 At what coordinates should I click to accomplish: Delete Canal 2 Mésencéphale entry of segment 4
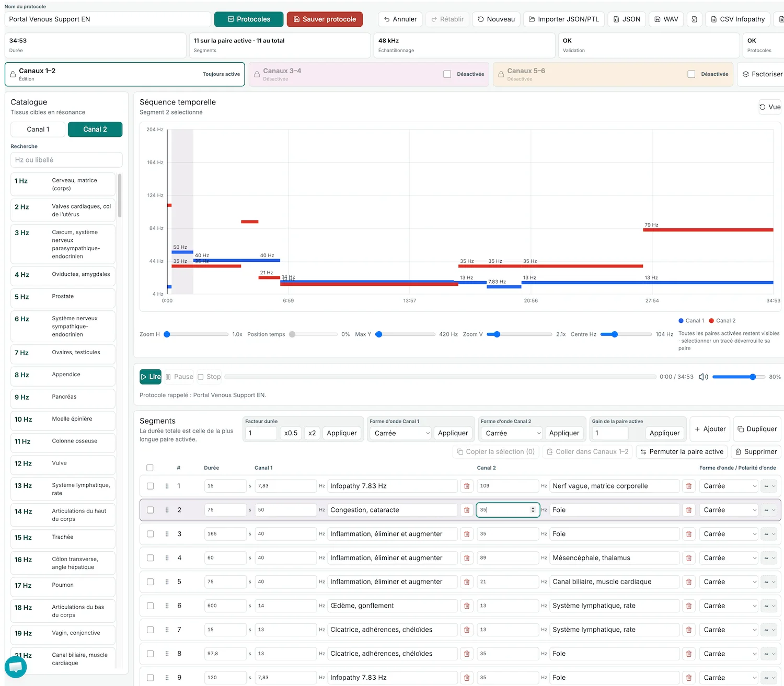coord(689,558)
